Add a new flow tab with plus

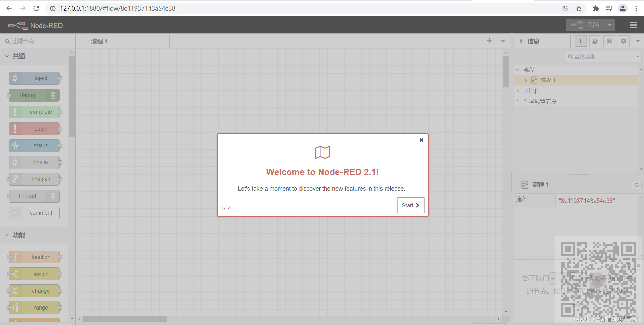pyautogui.click(x=489, y=41)
